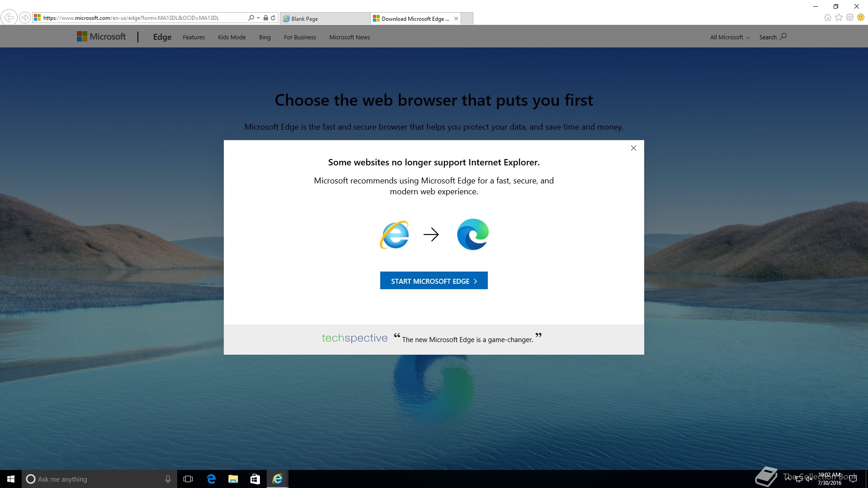868x488 pixels.
Task: Click "Some websites no longer support Internet Explorer."
Action: coord(434,162)
